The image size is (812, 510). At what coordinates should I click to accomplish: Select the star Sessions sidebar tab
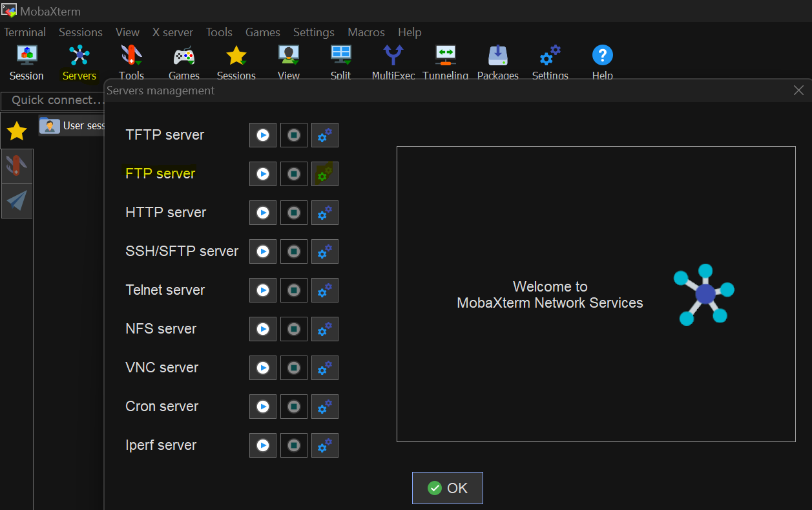tap(17, 131)
